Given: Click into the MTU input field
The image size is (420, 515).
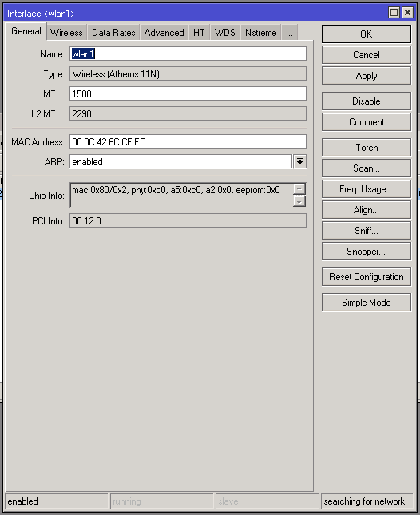Looking at the screenshot, I should (x=188, y=94).
